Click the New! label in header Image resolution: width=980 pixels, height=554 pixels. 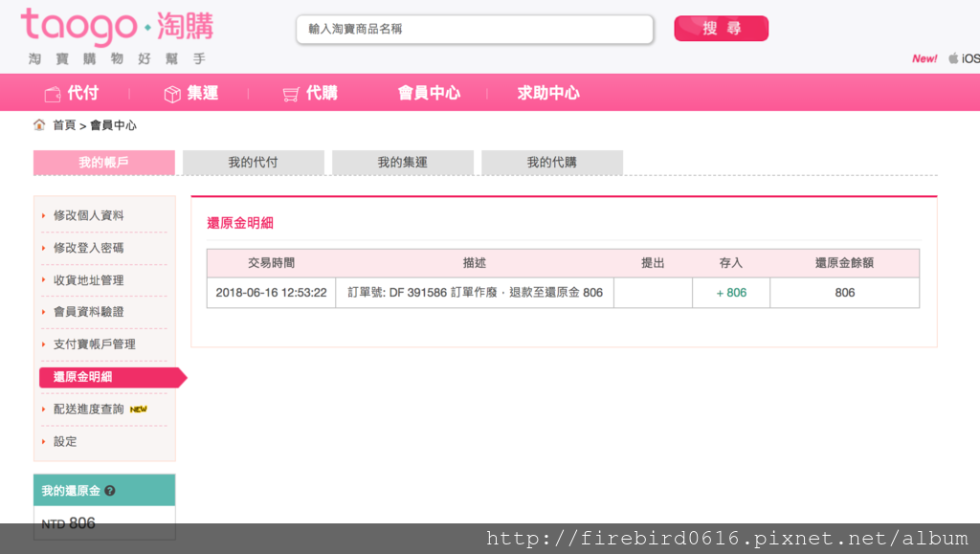pos(924,58)
